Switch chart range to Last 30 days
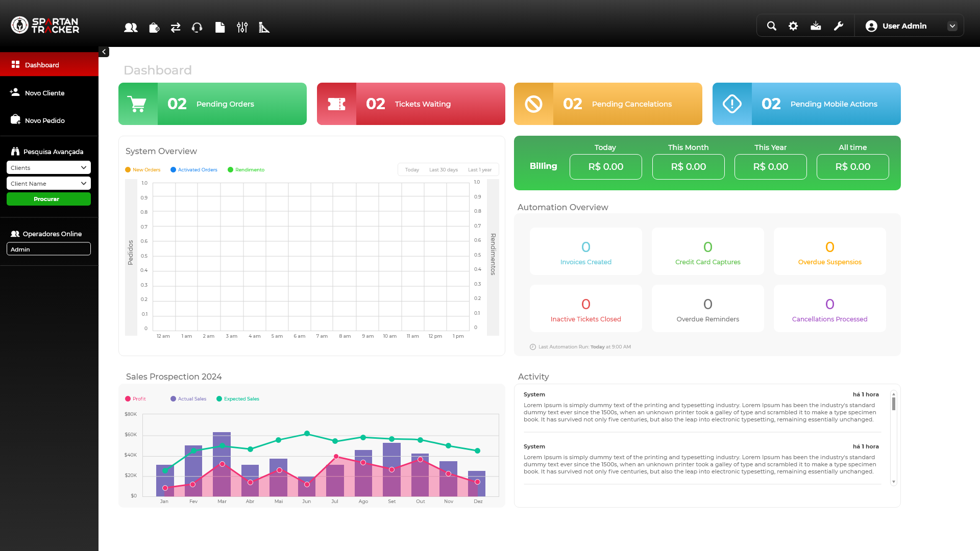980x551 pixels. [x=443, y=170]
